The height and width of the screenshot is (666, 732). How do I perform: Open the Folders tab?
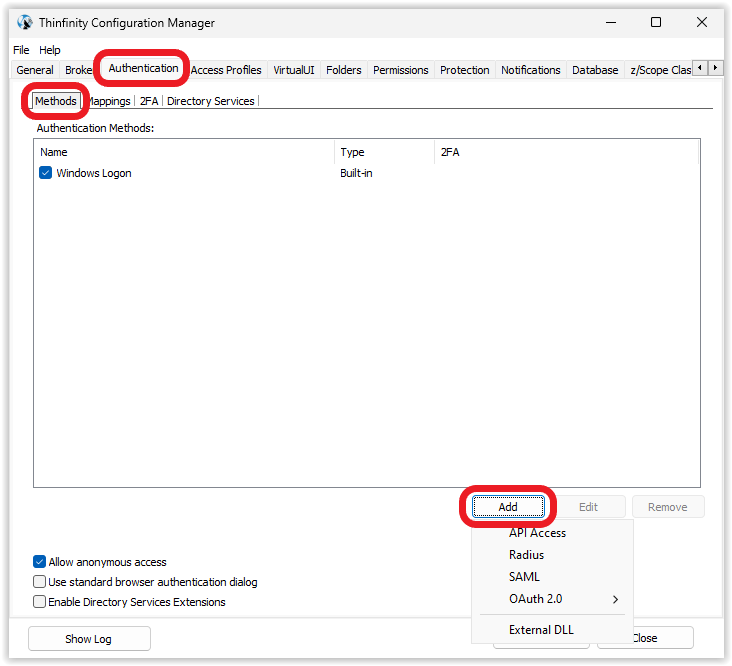(344, 70)
